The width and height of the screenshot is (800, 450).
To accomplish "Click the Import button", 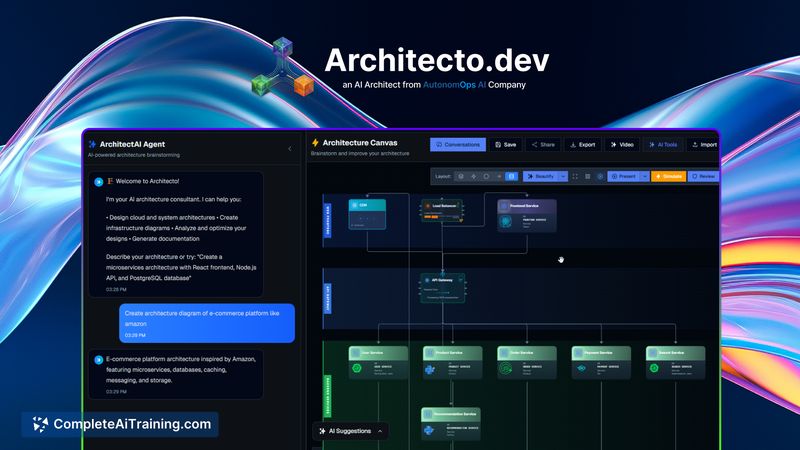I will 704,145.
